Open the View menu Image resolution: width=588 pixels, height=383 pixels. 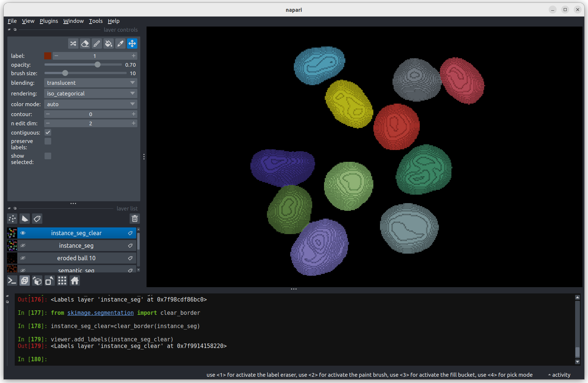28,21
